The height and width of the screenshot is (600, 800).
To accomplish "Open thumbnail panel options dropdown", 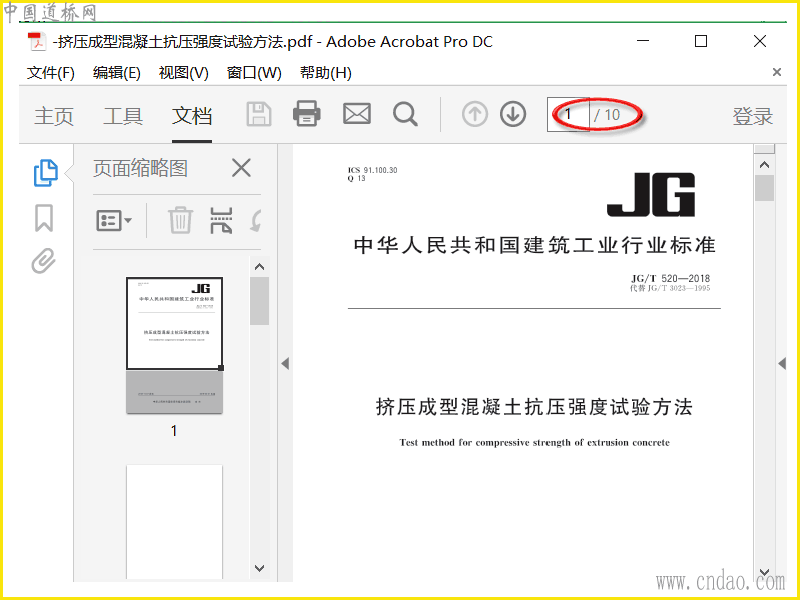I will click(114, 221).
